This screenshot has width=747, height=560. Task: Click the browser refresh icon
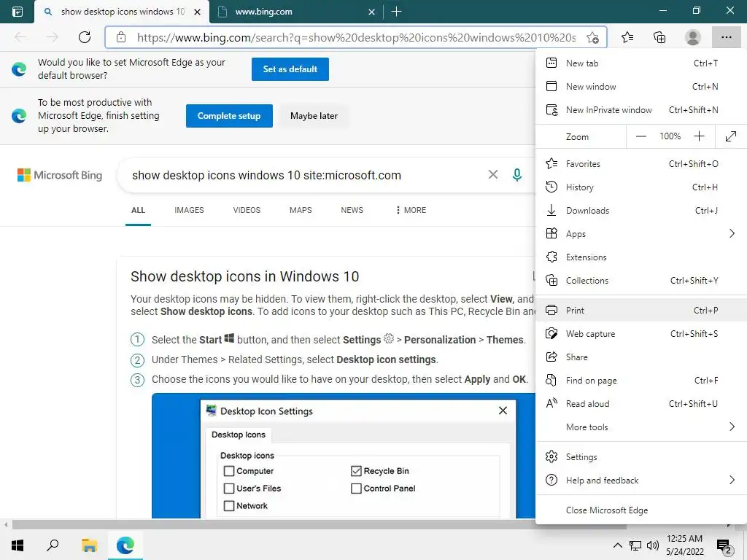click(85, 37)
